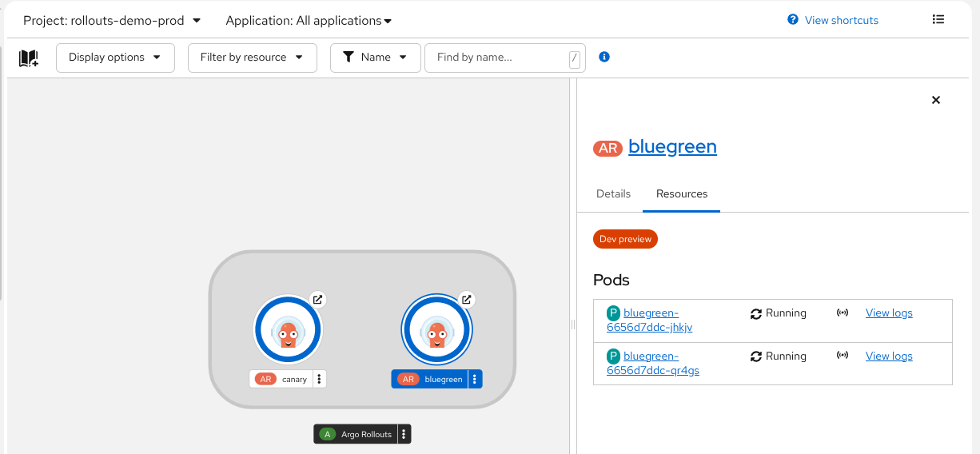Image resolution: width=980 pixels, height=454 pixels.
Task: Open pod bluegreen-6656d7ddc-qr4gs link
Action: 652,363
